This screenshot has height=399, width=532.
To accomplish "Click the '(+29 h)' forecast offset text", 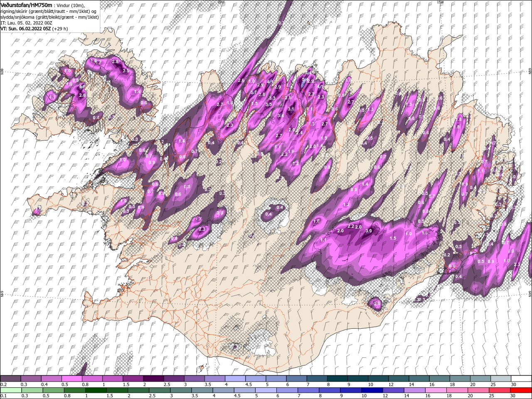I will (x=60, y=29).
